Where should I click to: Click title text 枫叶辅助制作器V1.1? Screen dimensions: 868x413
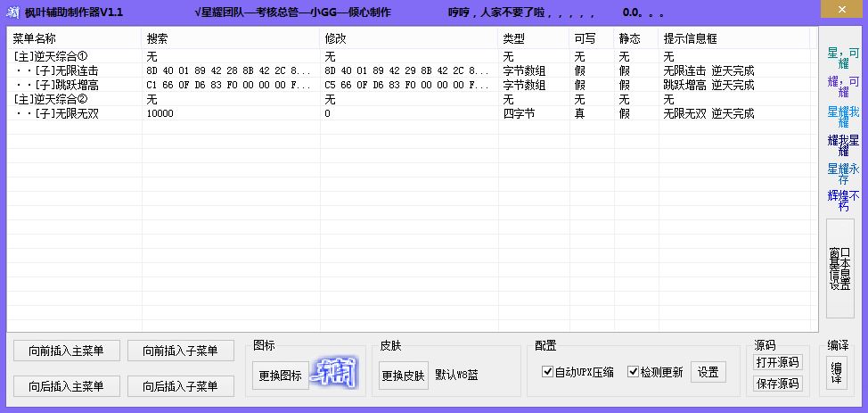coord(74,12)
